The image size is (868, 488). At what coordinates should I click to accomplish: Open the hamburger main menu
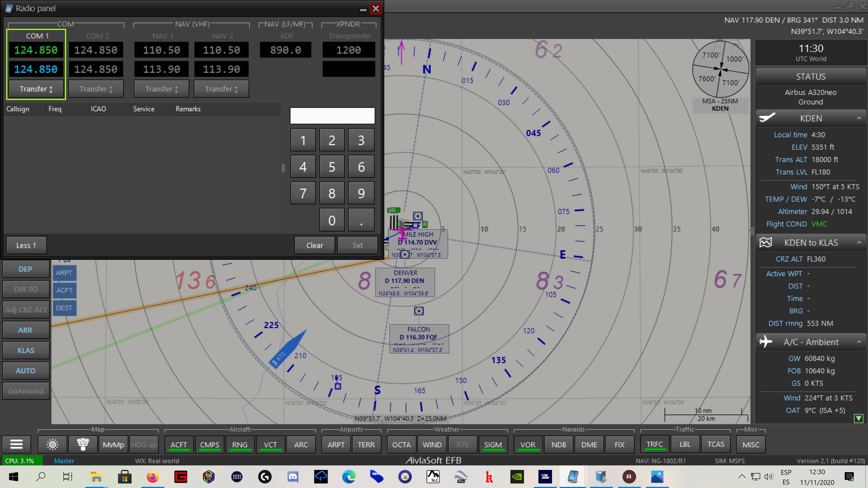point(16,445)
